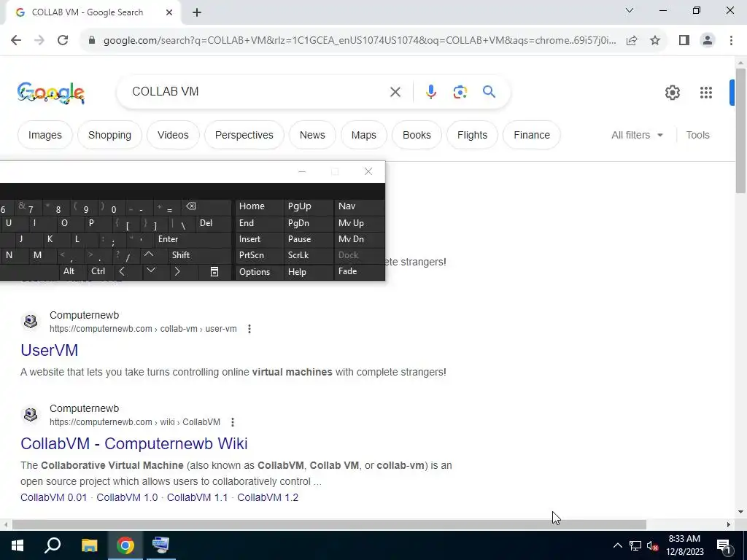Viewport: 747px width, 560px height.
Task: Open Google quick settings gear
Action: tap(672, 93)
